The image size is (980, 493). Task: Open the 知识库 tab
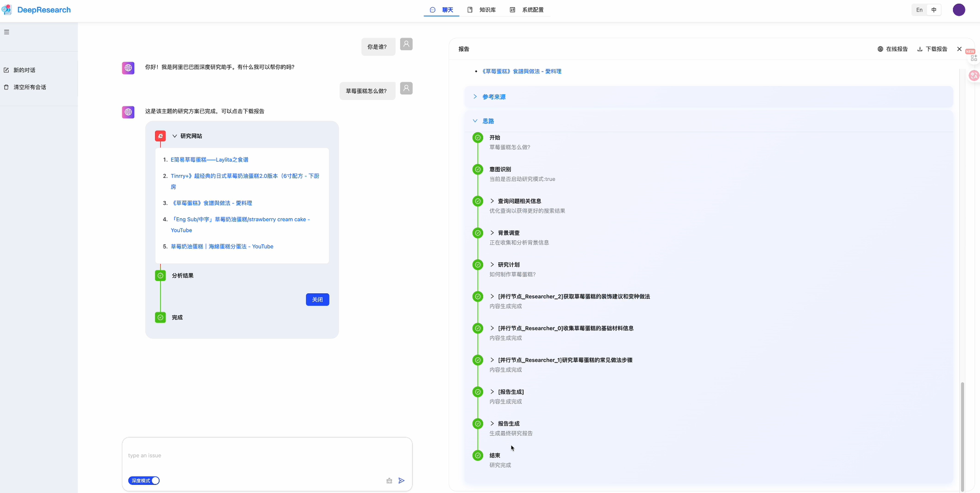coord(482,10)
